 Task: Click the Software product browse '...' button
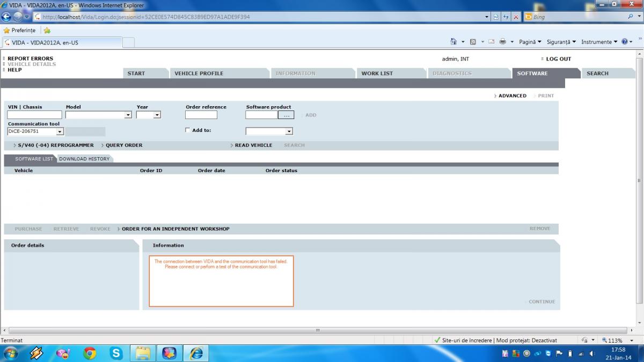tap(286, 115)
